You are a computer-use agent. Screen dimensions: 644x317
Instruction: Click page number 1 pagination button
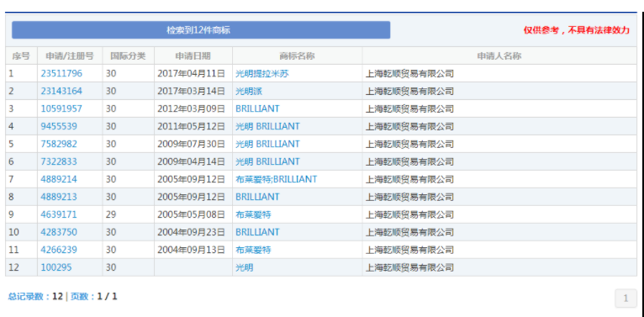click(626, 299)
